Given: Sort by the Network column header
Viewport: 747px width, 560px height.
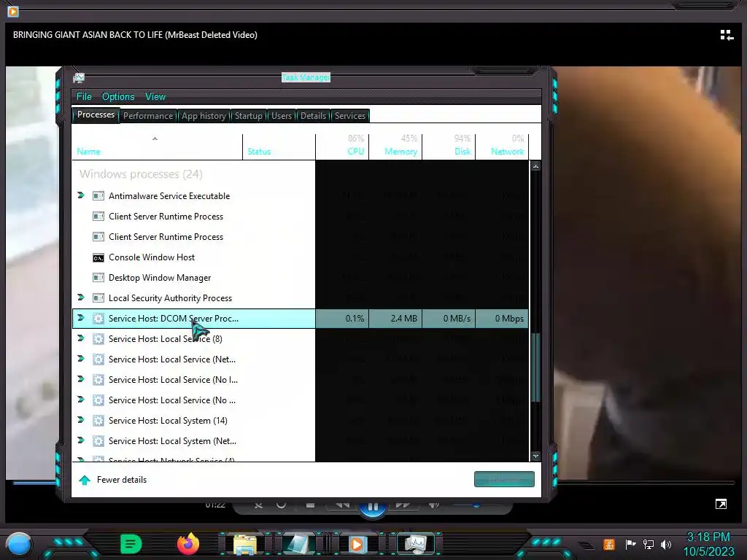Looking at the screenshot, I should pos(502,146).
